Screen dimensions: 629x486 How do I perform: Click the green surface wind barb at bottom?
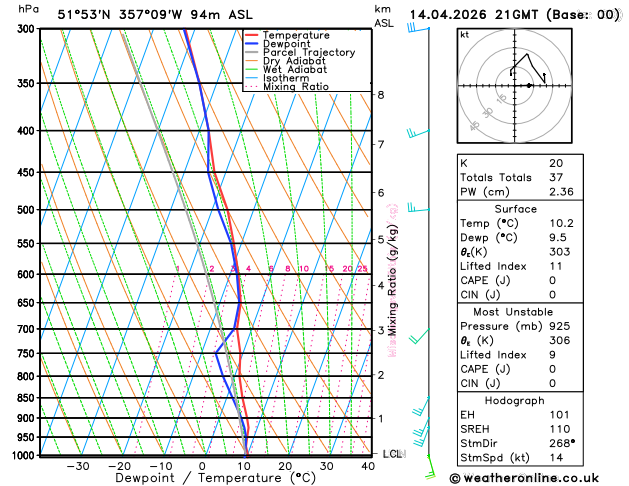pos(430,467)
